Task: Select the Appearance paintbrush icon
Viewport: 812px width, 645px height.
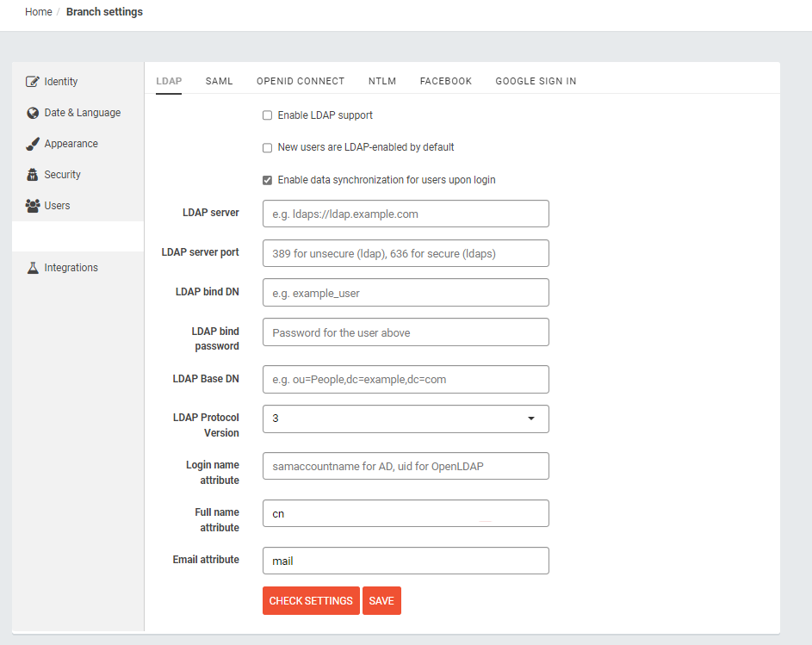Action: pyautogui.click(x=33, y=144)
